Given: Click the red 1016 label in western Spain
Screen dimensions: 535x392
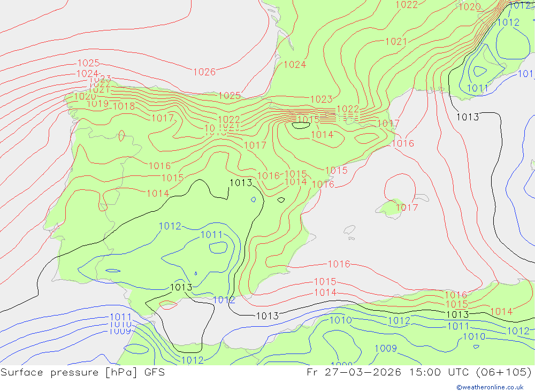Looking at the screenshot, I should click(159, 166).
